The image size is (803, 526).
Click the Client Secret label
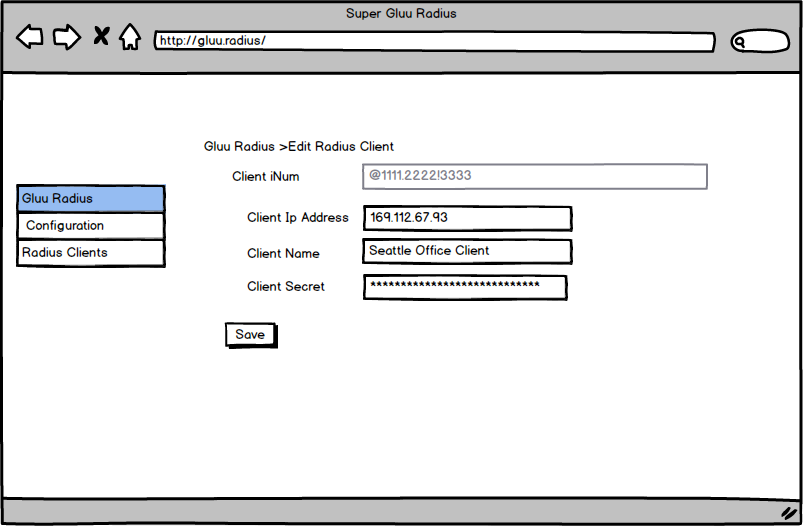click(x=286, y=287)
